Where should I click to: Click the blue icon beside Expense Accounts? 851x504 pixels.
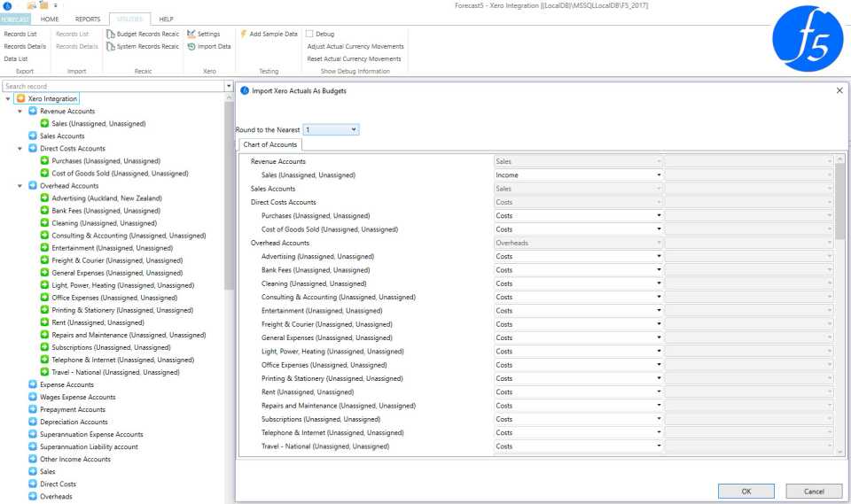tap(33, 384)
